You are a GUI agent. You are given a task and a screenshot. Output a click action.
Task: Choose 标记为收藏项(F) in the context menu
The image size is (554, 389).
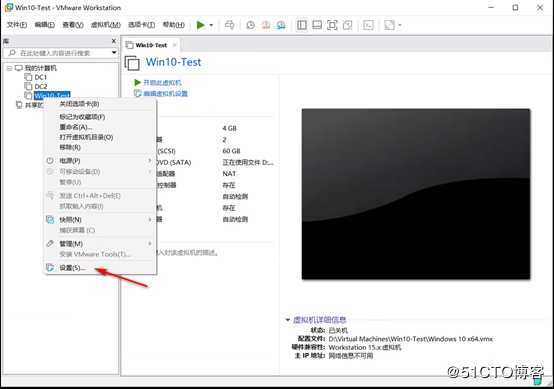point(100,117)
